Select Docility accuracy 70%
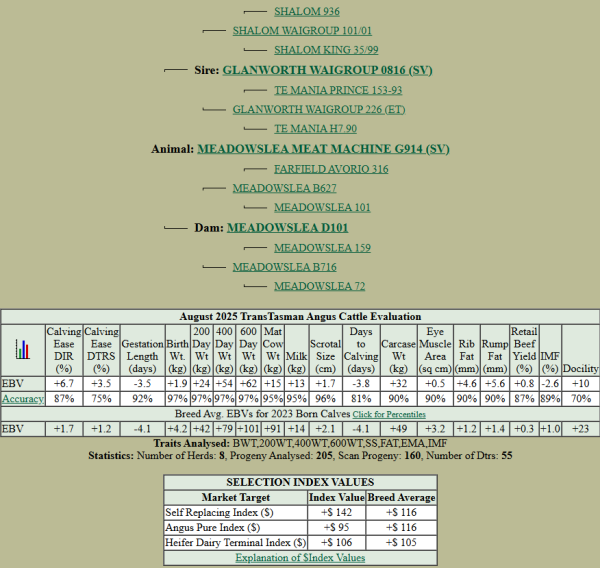The height and width of the screenshot is (568, 600). click(580, 399)
